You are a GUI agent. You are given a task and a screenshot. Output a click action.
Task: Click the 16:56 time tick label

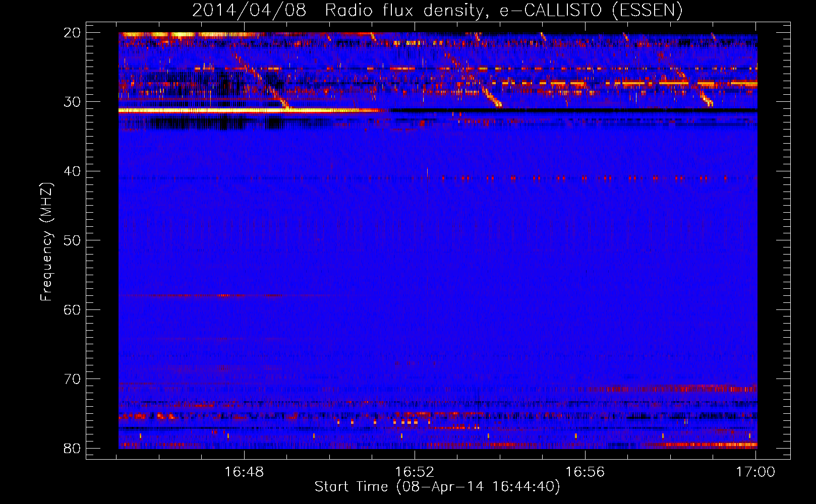coord(585,472)
